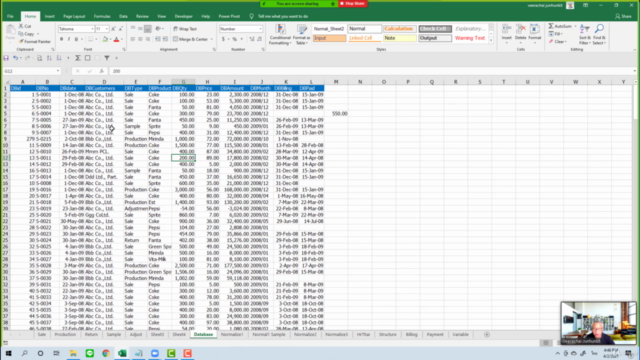Open the Clear eraser menu
Screen dimensions: 640x360
pos(557,42)
